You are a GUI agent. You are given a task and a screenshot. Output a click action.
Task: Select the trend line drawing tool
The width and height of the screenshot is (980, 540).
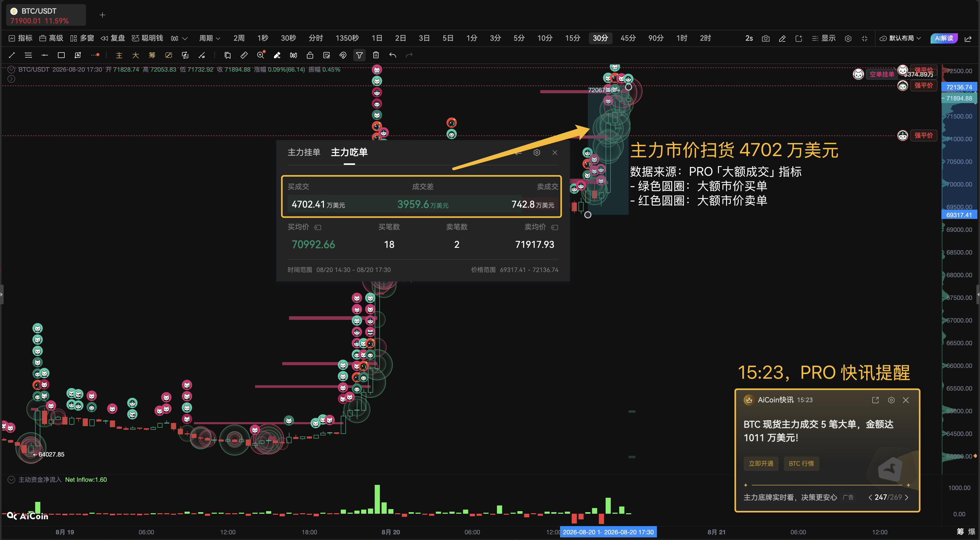click(x=12, y=55)
